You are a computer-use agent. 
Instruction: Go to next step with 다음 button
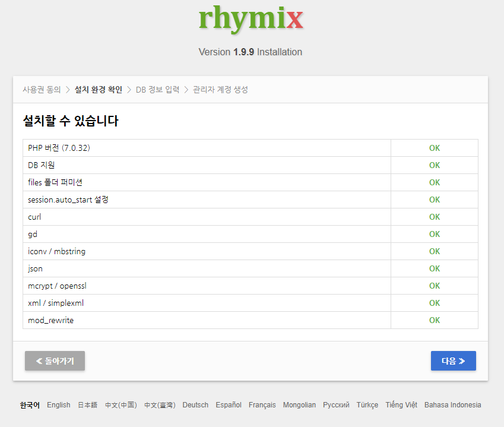[453, 360]
